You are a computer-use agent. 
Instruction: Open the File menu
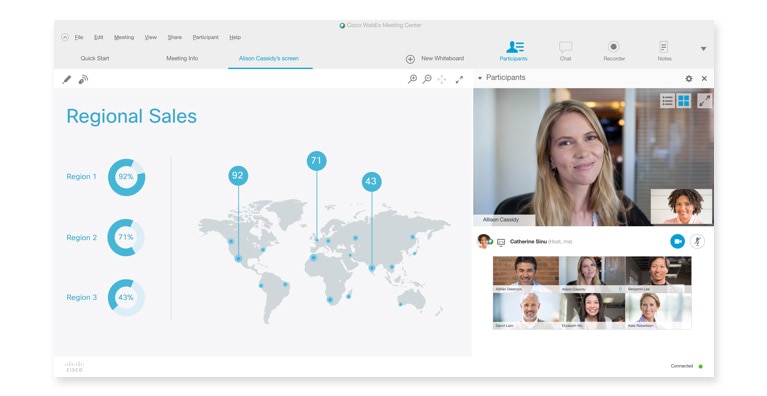click(79, 37)
